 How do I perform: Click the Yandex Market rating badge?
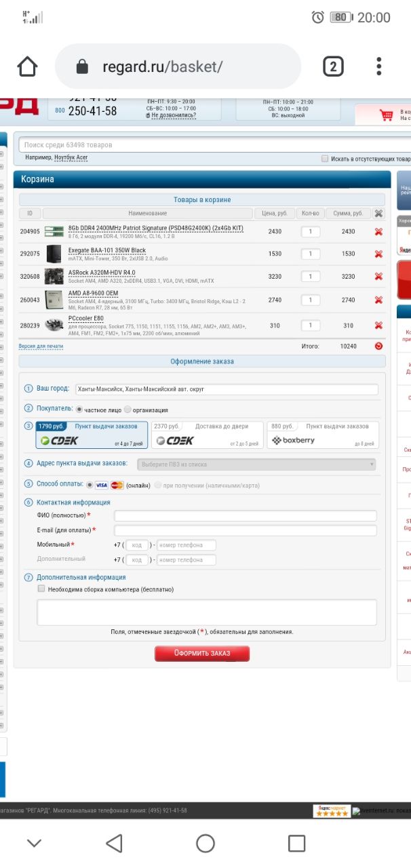coord(332,810)
